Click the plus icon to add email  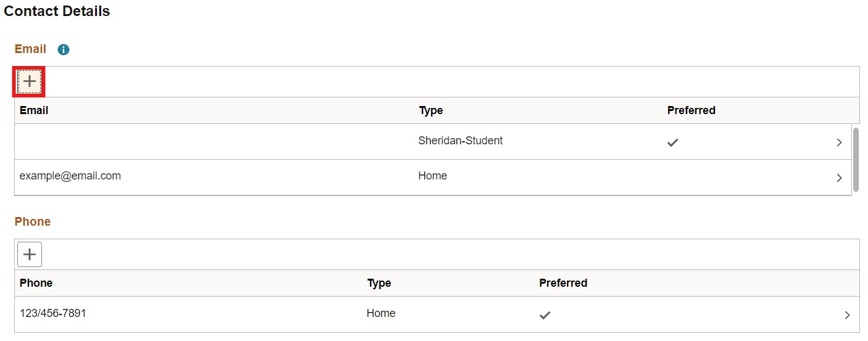coord(29,81)
